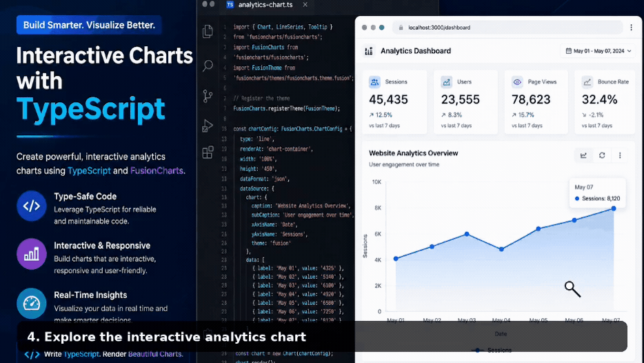Click the FusionCharts link in description text
Screen dimensions: 644x363
157,170
